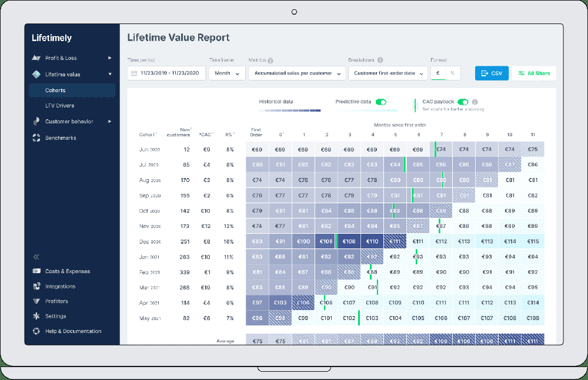Open Customer behavior via its sidebar icon
Viewport: 588px width, 380px height.
[36, 121]
